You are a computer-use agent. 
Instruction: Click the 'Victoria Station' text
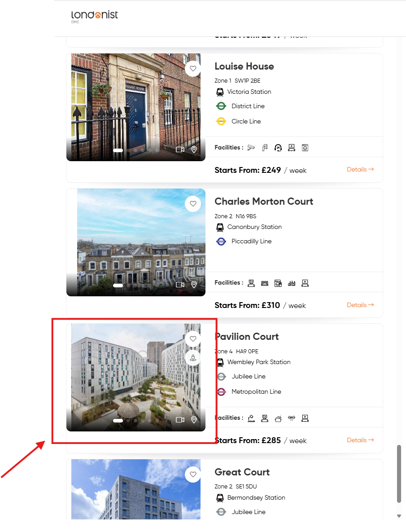pyautogui.click(x=249, y=92)
